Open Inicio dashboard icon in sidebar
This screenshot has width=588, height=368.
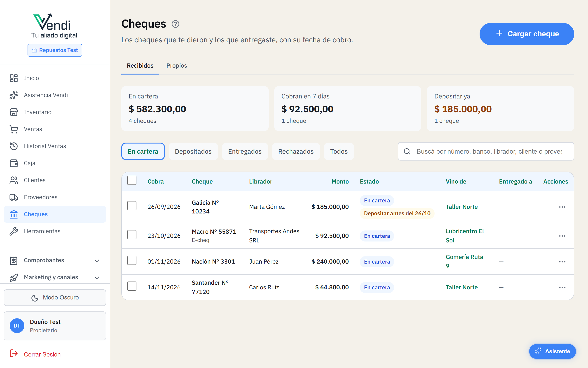14,78
